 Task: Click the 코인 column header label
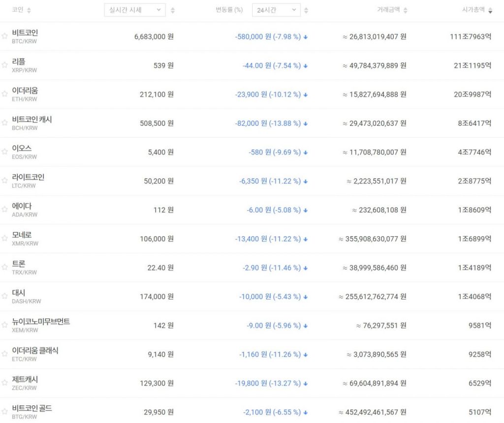pyautogui.click(x=17, y=10)
